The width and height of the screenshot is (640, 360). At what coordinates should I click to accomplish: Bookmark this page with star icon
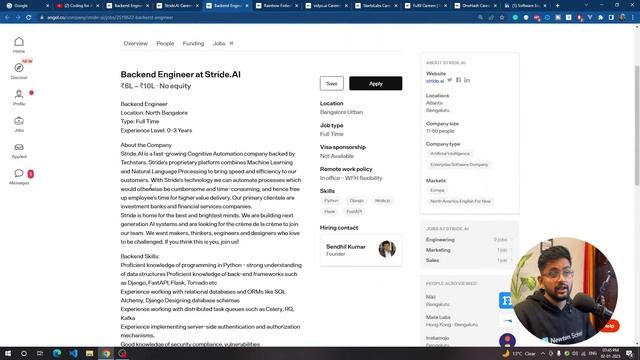(502, 18)
